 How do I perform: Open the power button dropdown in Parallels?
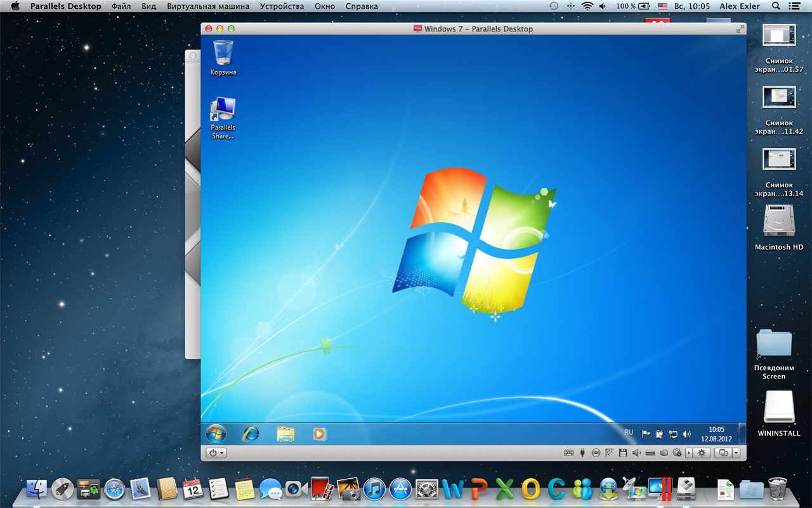pyautogui.click(x=216, y=453)
